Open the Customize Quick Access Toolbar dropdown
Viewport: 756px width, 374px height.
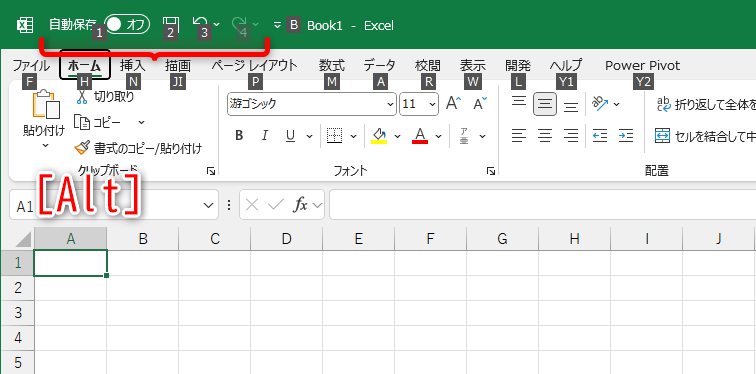coord(277,25)
